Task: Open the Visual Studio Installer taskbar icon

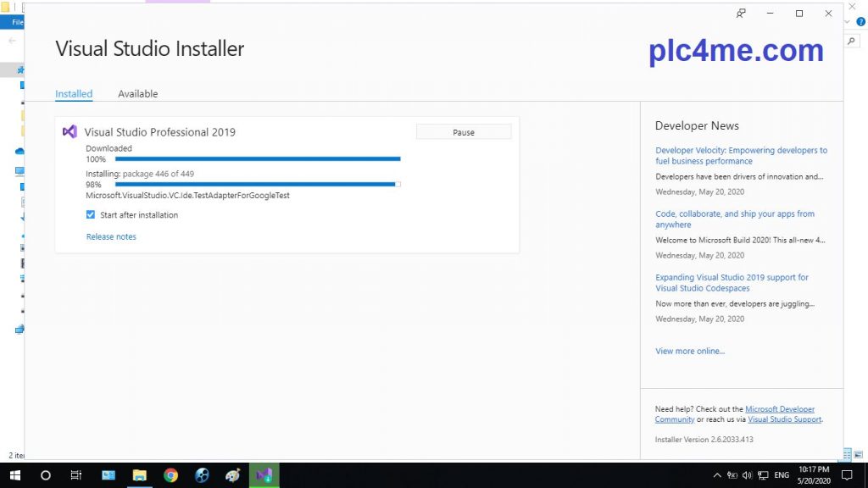Action: 264,475
